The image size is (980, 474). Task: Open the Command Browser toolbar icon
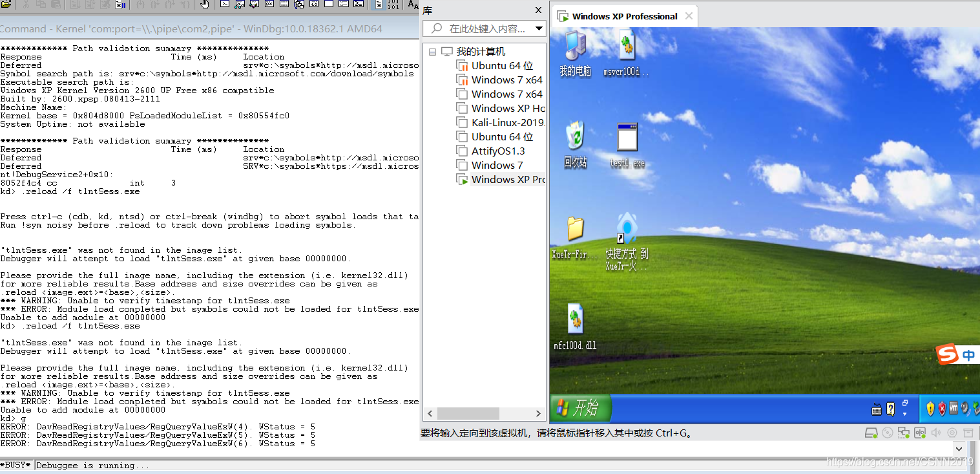[359, 5]
